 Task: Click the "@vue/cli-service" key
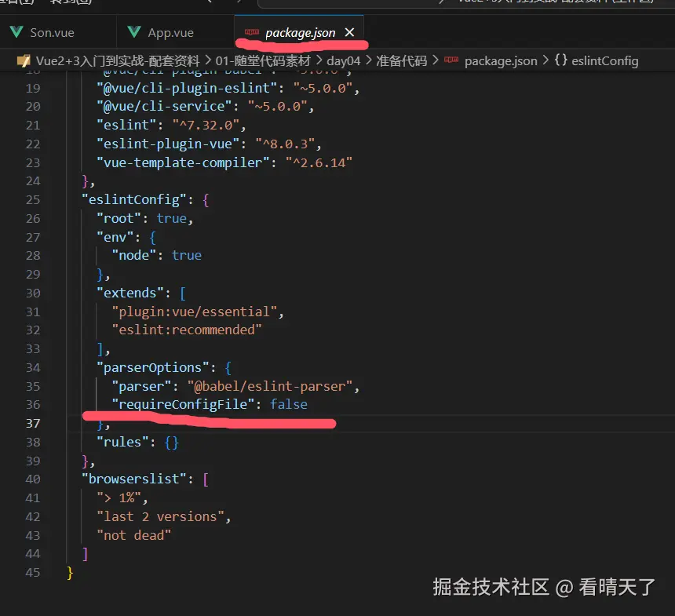tap(164, 106)
